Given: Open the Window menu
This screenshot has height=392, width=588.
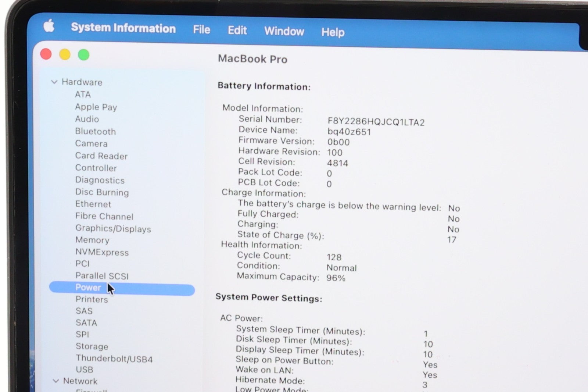Looking at the screenshot, I should click(284, 31).
